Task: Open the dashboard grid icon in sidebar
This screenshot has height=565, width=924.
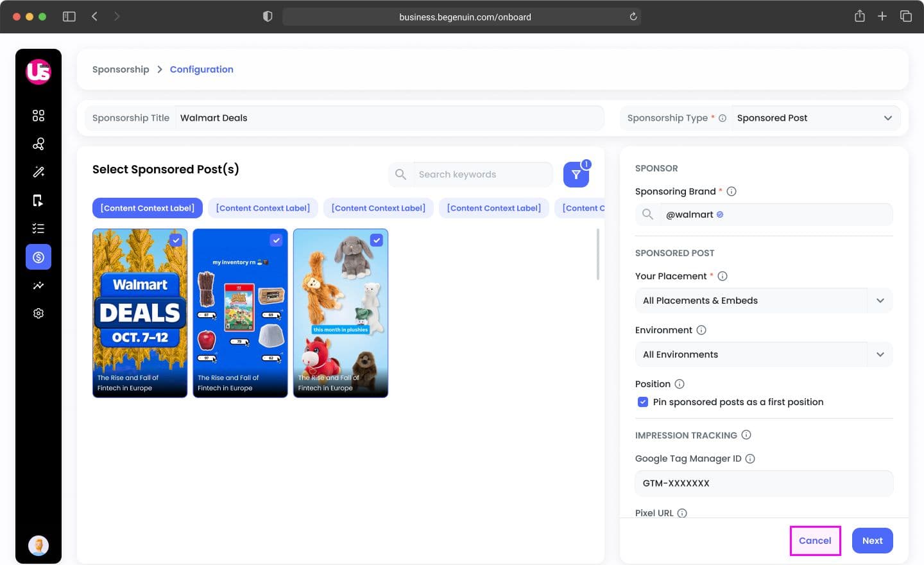Action: click(x=38, y=116)
